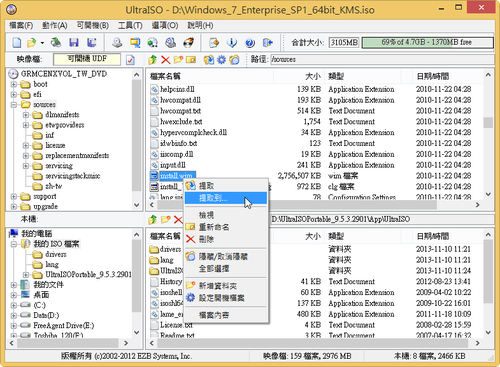Create a new ISO image with New icon
The width and height of the screenshot is (500, 367).
(x=17, y=42)
